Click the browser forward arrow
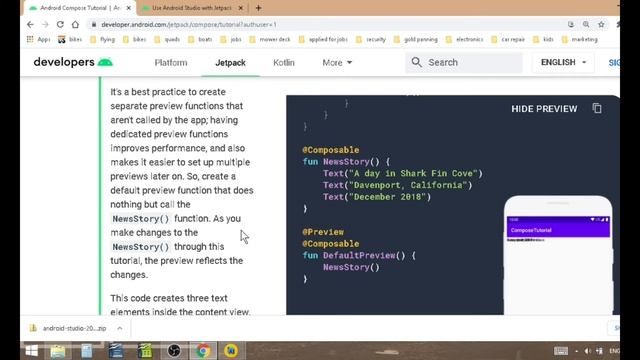 pos(45,24)
